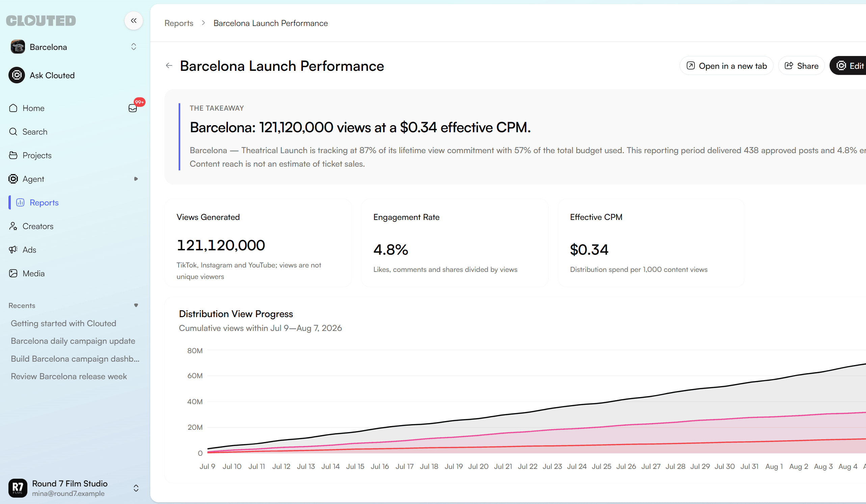
Task: Click the Reports breadcrumb link
Action: pos(179,23)
